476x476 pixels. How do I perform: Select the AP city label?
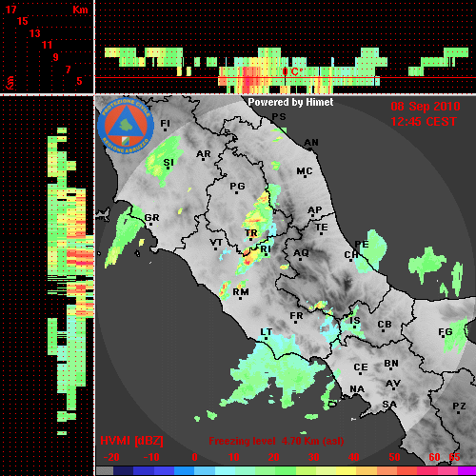click(314, 210)
